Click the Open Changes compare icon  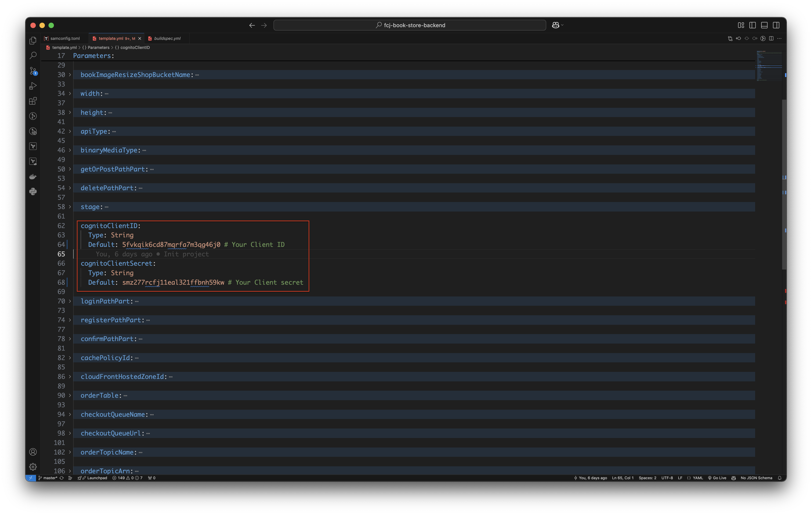pos(730,39)
